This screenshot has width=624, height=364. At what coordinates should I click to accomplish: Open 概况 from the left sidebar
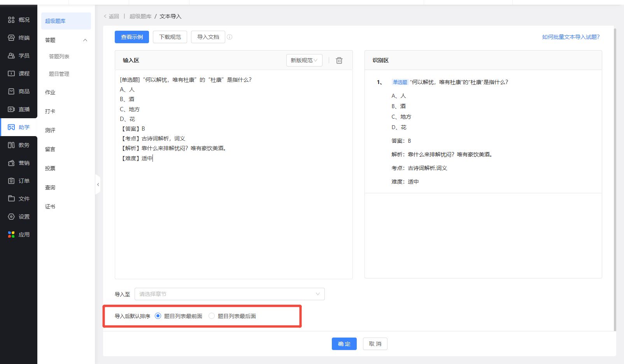click(x=19, y=20)
